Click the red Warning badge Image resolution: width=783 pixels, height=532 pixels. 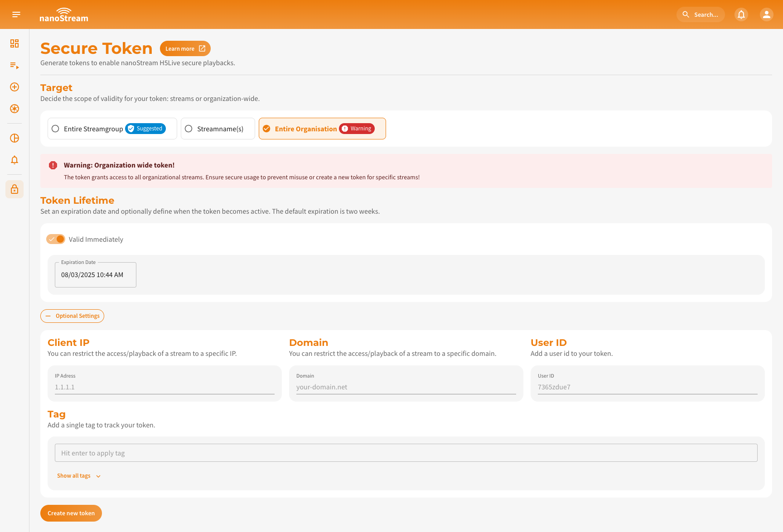tap(357, 129)
